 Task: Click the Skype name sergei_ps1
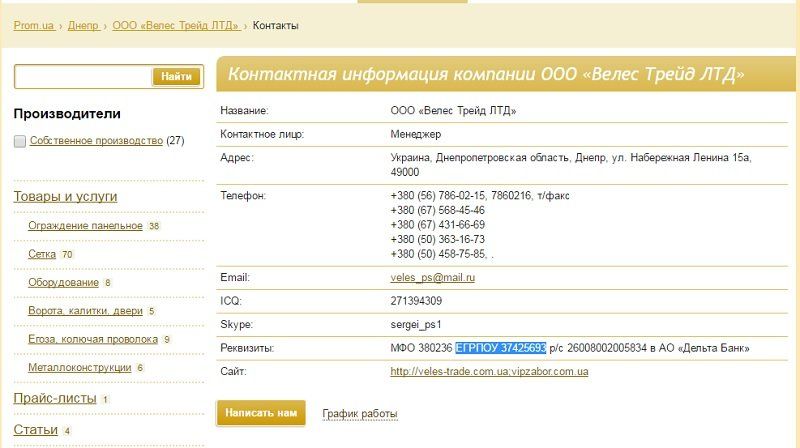[416, 325]
